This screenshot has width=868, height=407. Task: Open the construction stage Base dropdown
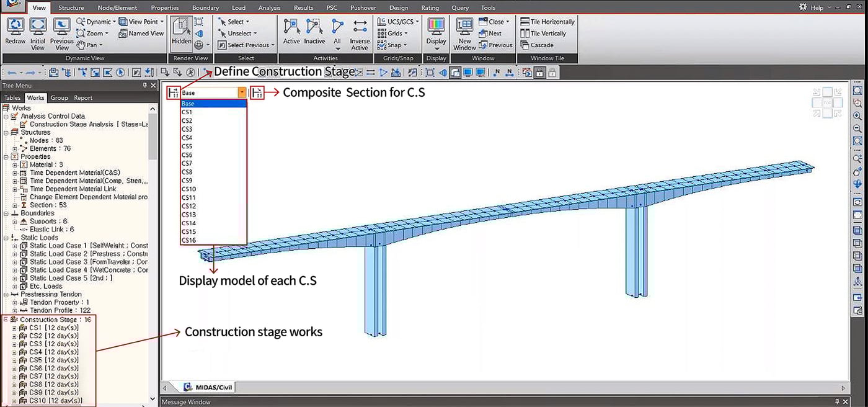[241, 93]
